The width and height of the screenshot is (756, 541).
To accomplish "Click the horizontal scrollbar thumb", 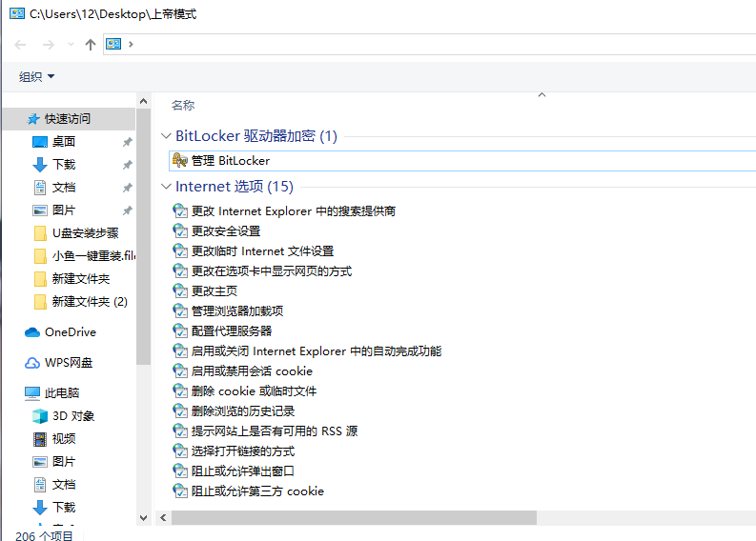I will 354,518.
